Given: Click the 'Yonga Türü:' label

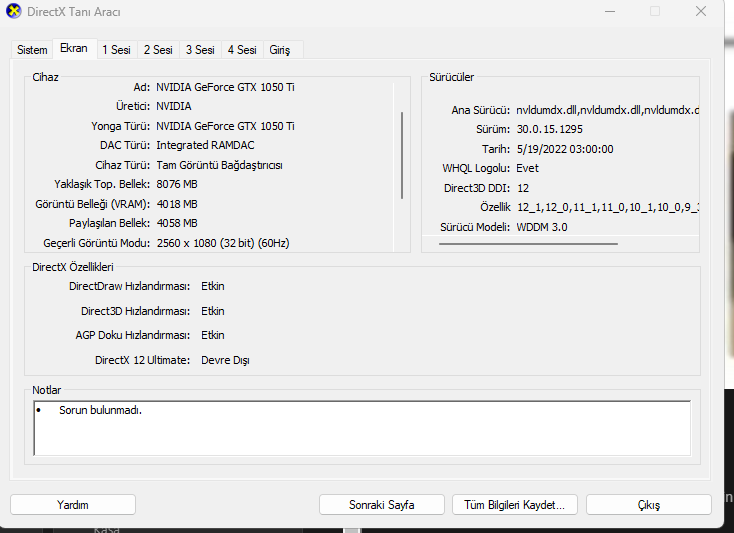Looking at the screenshot, I should click(120, 126).
